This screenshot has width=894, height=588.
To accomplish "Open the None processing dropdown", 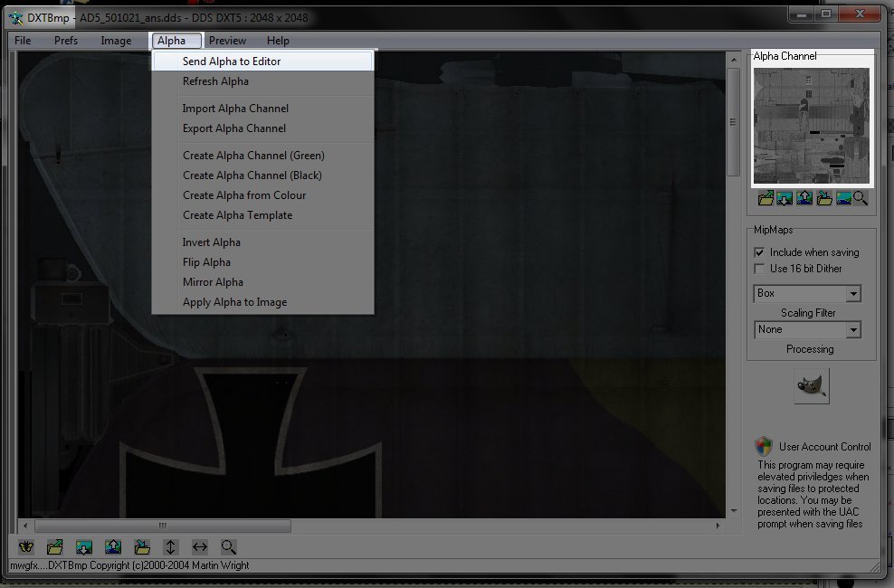I will [x=853, y=329].
